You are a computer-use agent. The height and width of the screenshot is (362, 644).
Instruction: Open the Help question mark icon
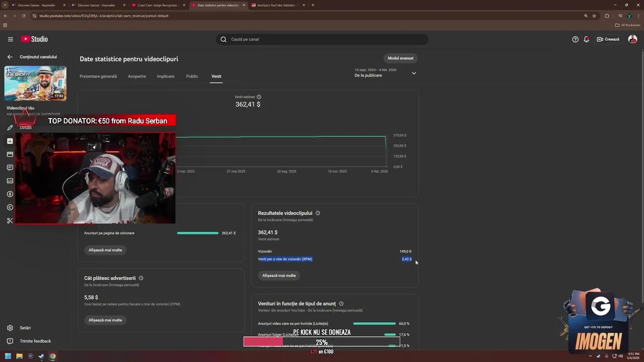tap(575, 39)
